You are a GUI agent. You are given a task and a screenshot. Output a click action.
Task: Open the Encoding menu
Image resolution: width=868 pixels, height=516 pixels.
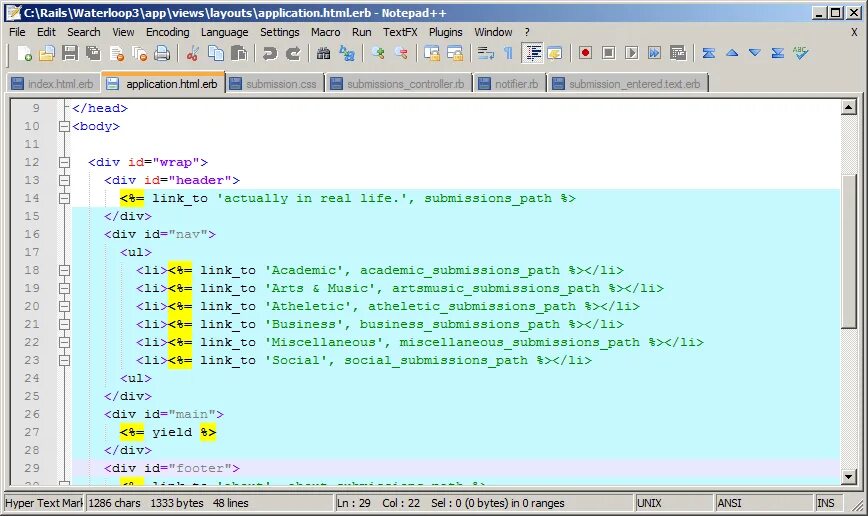168,32
